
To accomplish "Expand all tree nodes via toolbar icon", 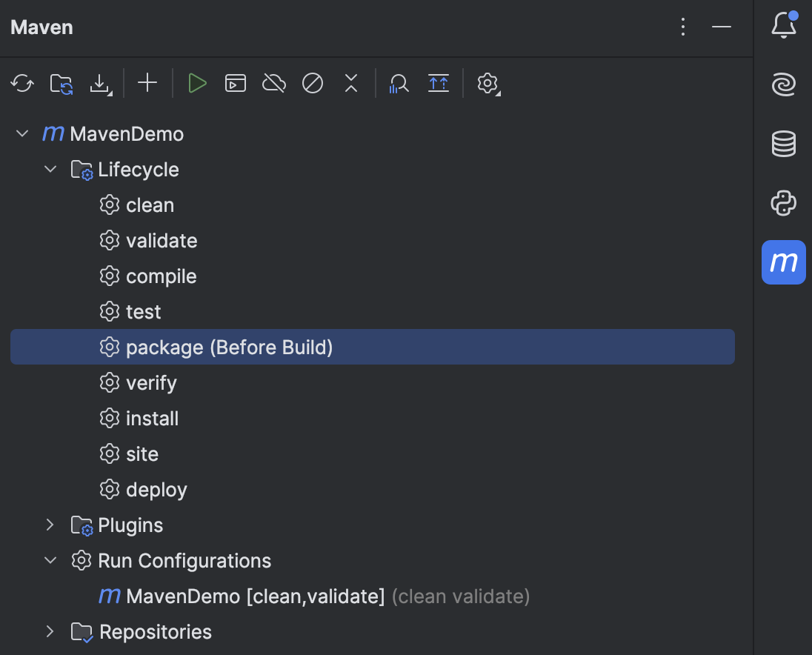I will (438, 83).
